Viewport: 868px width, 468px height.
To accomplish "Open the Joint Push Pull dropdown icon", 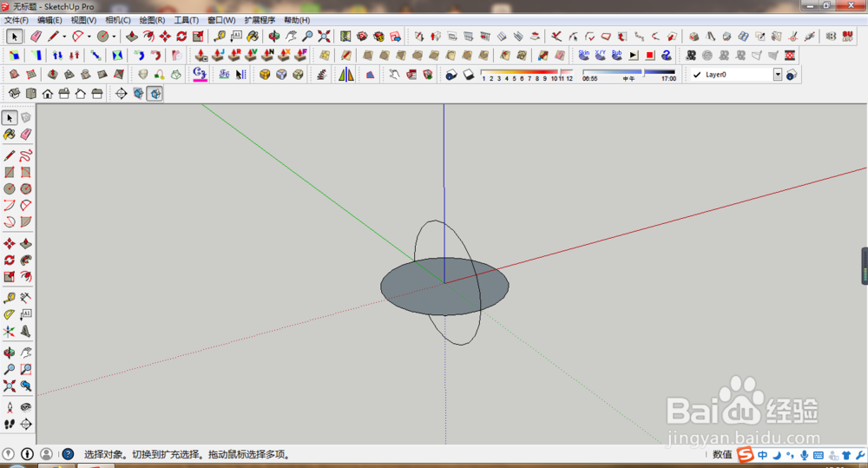I will point(201,56).
